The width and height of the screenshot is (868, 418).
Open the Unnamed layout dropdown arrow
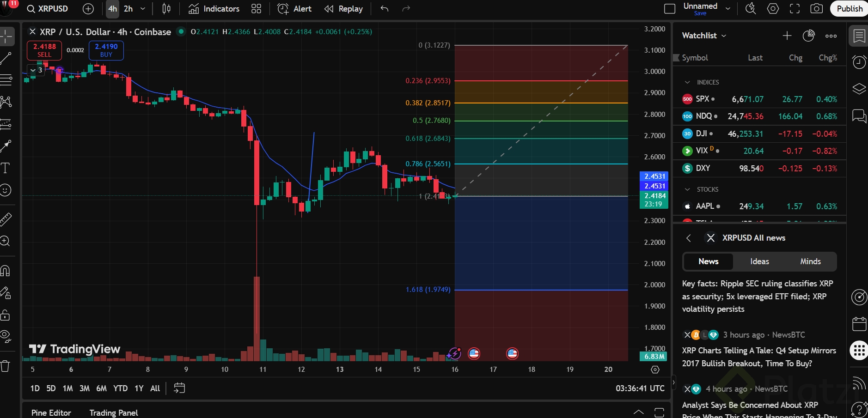pyautogui.click(x=728, y=9)
